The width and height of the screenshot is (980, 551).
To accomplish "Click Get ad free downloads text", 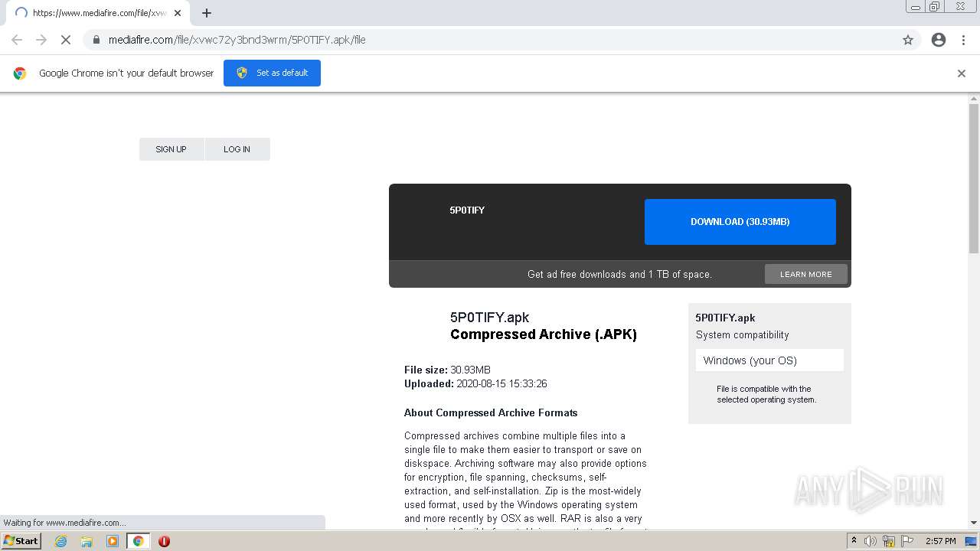I will [x=619, y=274].
